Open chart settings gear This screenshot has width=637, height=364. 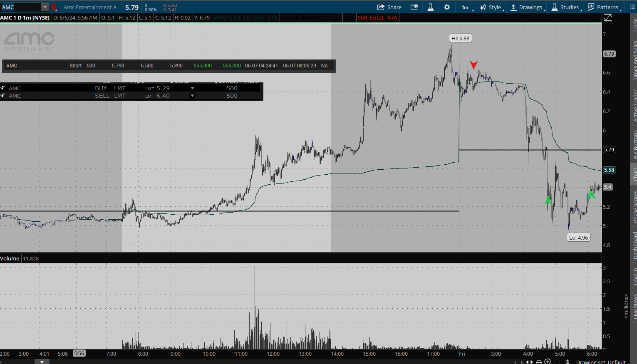coord(447,7)
